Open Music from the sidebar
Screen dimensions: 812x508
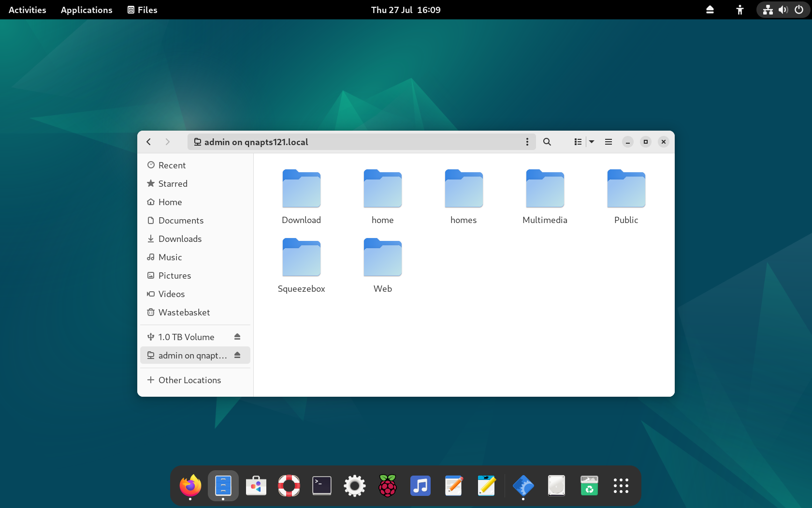coord(195,257)
